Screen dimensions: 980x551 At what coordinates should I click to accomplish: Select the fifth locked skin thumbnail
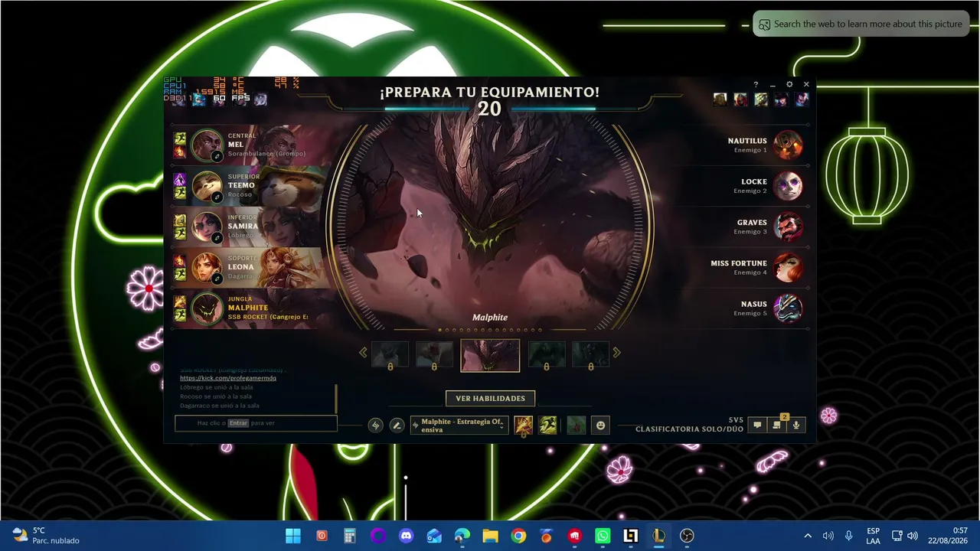pos(590,355)
